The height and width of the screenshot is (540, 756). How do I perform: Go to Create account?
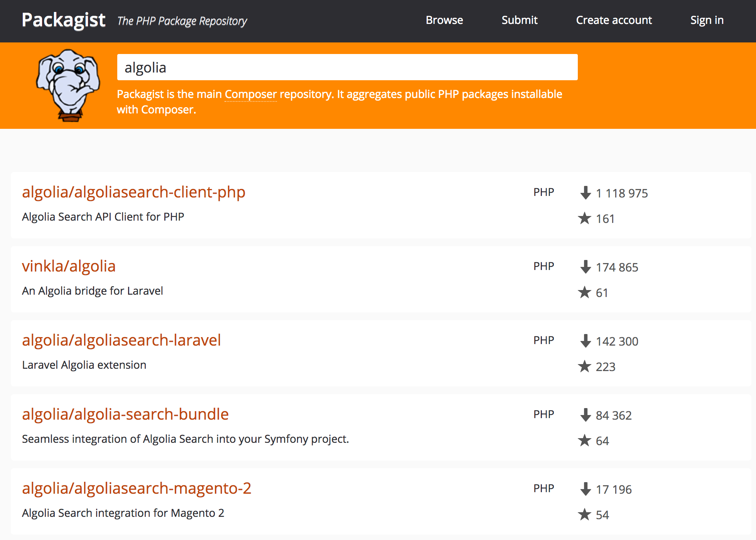click(x=614, y=20)
